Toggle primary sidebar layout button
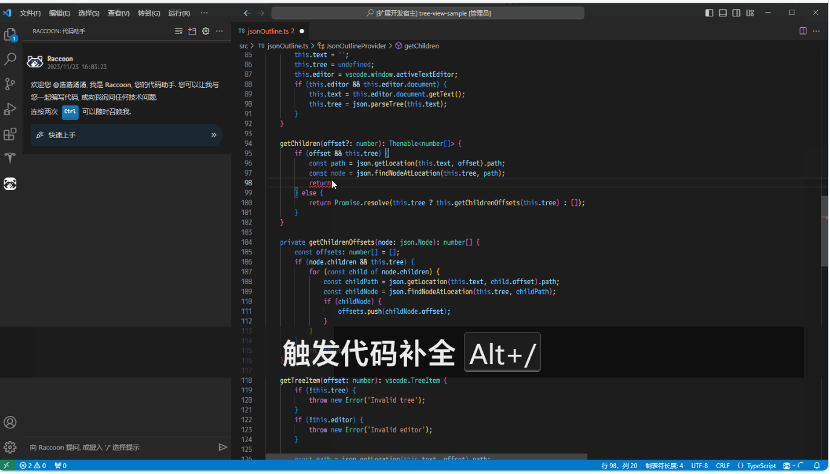This screenshot has height=474, width=830. 710,12
